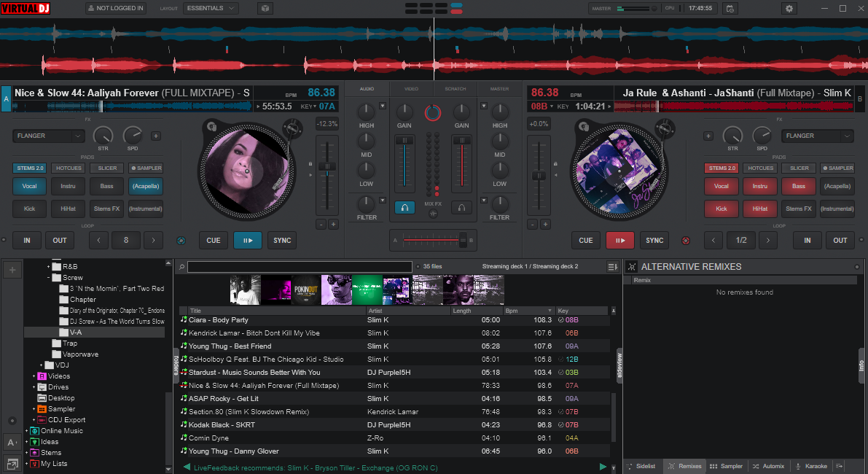
Task: Select Kodak Black - SKRT track
Action: point(395,424)
